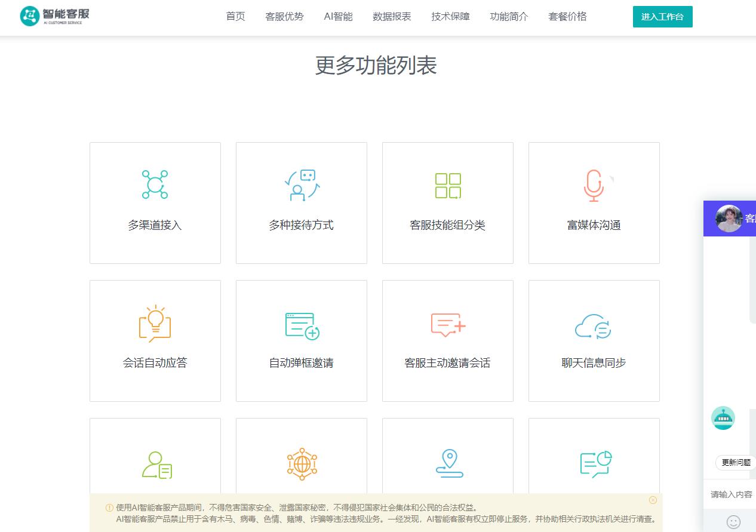Click the 多种接待方式 robot-person icon

302,185
